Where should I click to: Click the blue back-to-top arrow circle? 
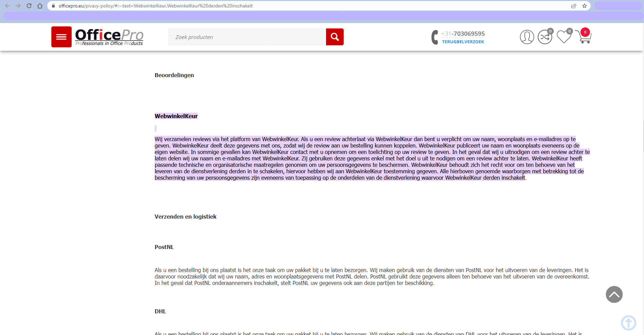628,322
